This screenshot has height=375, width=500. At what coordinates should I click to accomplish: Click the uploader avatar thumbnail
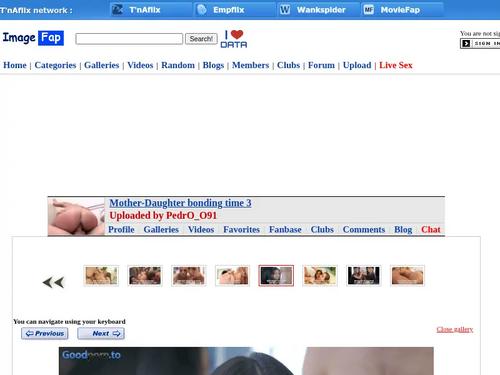click(76, 217)
